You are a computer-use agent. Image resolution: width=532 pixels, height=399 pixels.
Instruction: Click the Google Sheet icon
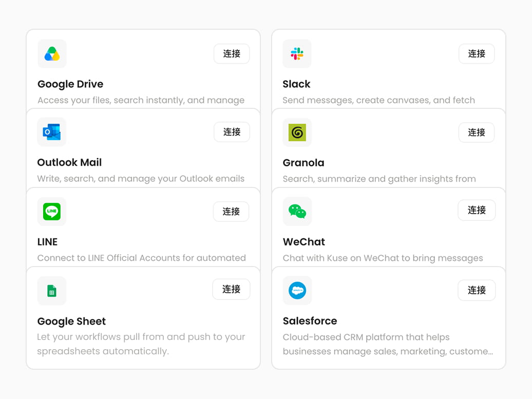[51, 291]
